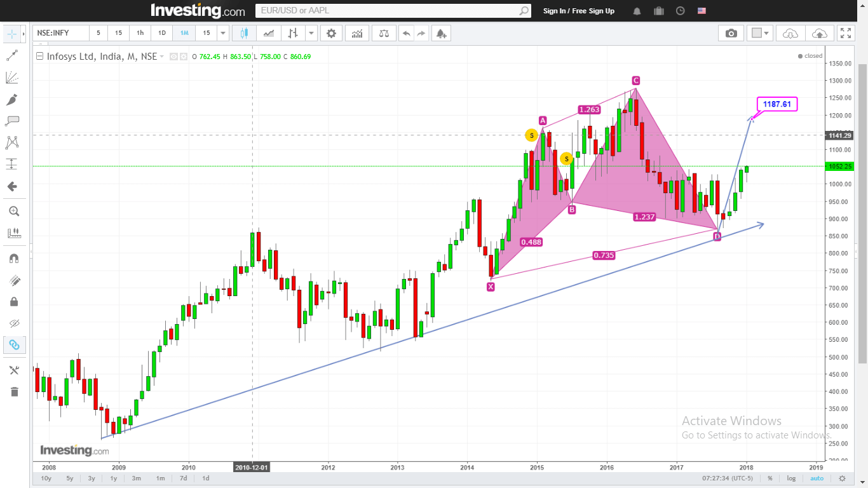Open the compare symbols scales icon
Screen dimensions: 868x488
point(384,33)
